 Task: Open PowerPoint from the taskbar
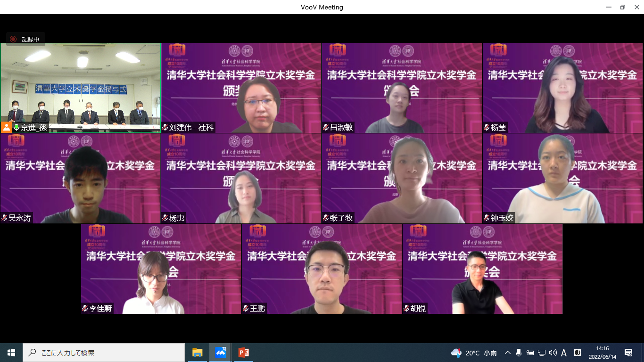(243, 353)
